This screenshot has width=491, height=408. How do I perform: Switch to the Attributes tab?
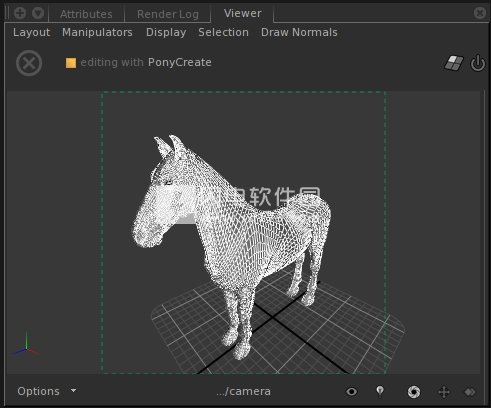tap(86, 14)
